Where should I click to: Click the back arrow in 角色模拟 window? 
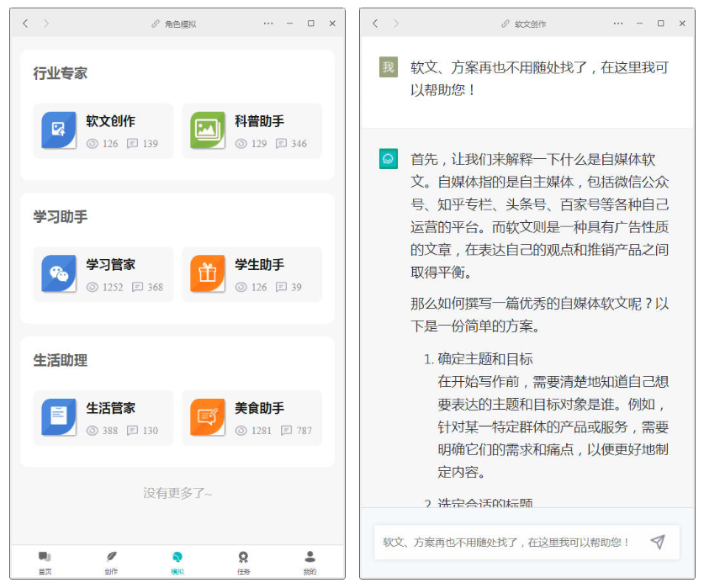tap(24, 24)
